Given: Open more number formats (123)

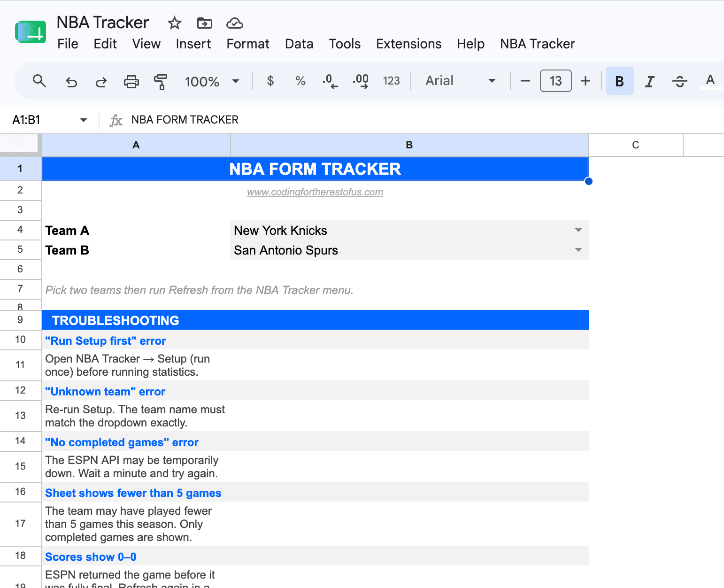Looking at the screenshot, I should pos(391,81).
